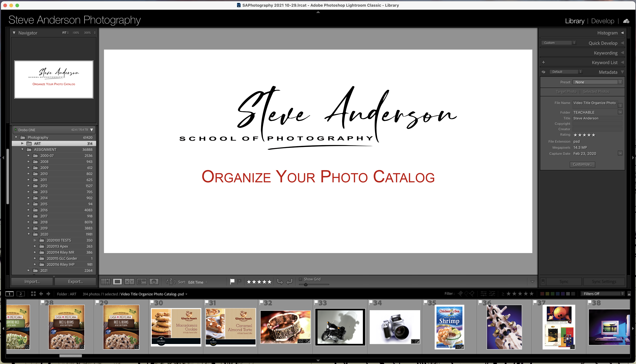Collapse the Navigator panel
Image resolution: width=636 pixels, height=364 pixels.
coord(14,33)
